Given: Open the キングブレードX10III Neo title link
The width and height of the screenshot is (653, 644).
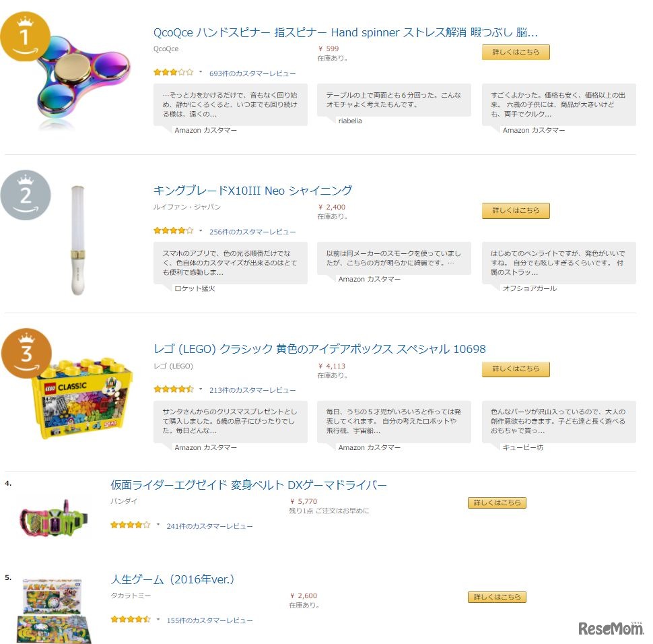Looking at the screenshot, I should [252, 191].
